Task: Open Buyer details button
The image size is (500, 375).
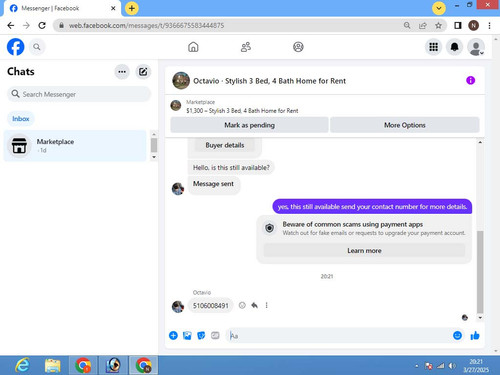Action: (225, 145)
